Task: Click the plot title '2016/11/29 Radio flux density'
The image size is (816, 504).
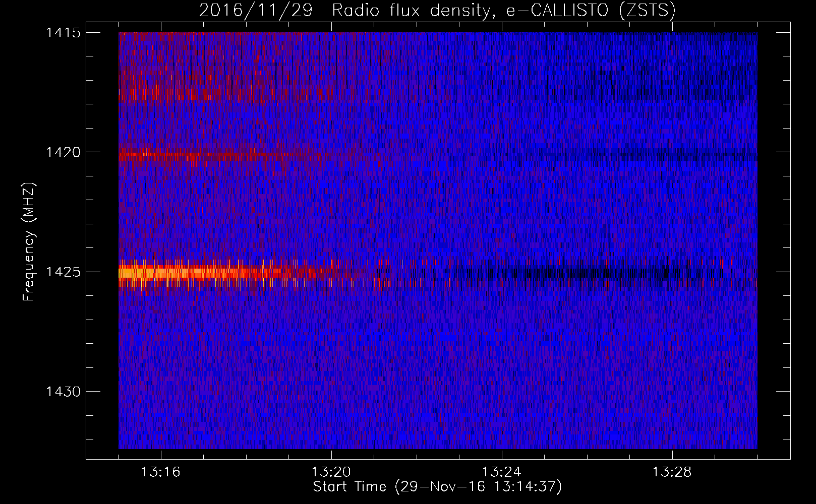Action: coord(437,11)
